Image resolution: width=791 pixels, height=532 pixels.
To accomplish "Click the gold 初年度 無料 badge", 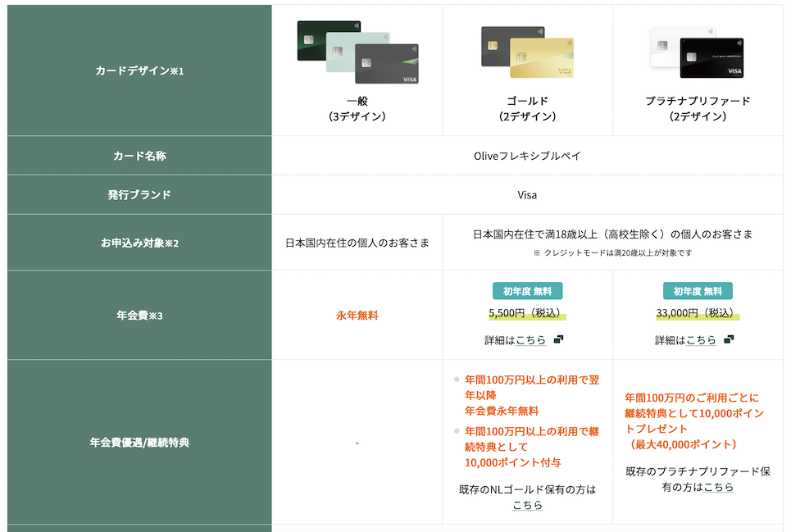I will point(527,291).
